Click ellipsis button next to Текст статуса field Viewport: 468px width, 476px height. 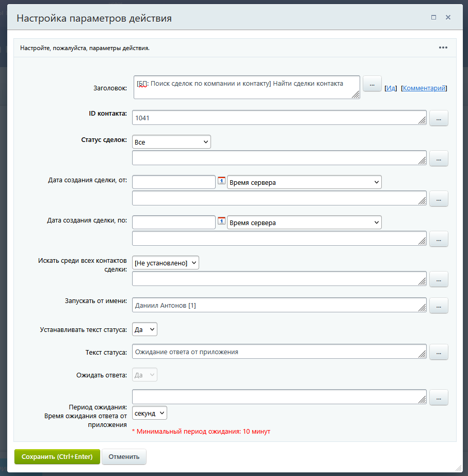click(x=439, y=352)
